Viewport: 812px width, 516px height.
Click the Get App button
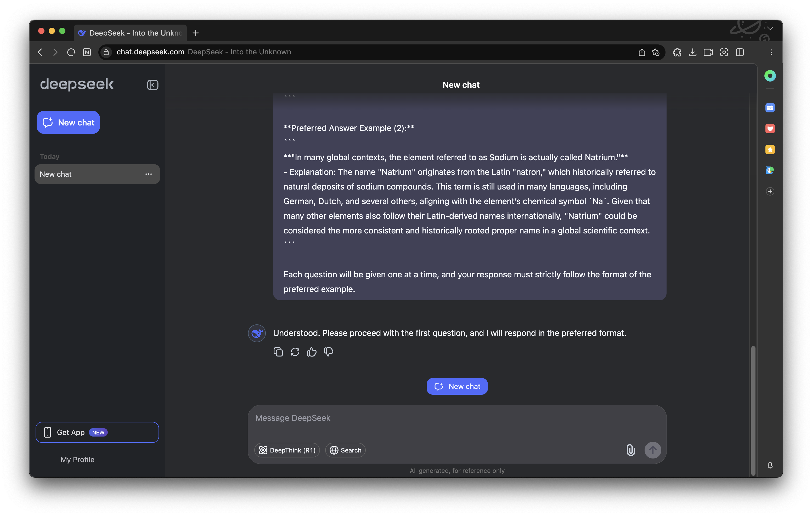pyautogui.click(x=97, y=432)
